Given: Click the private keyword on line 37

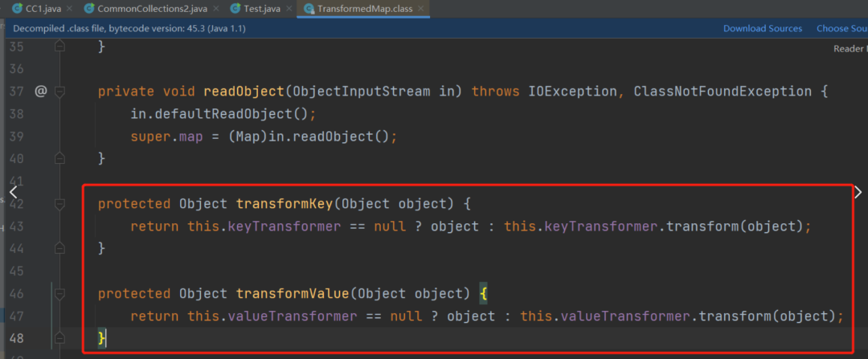Looking at the screenshot, I should (x=126, y=92).
